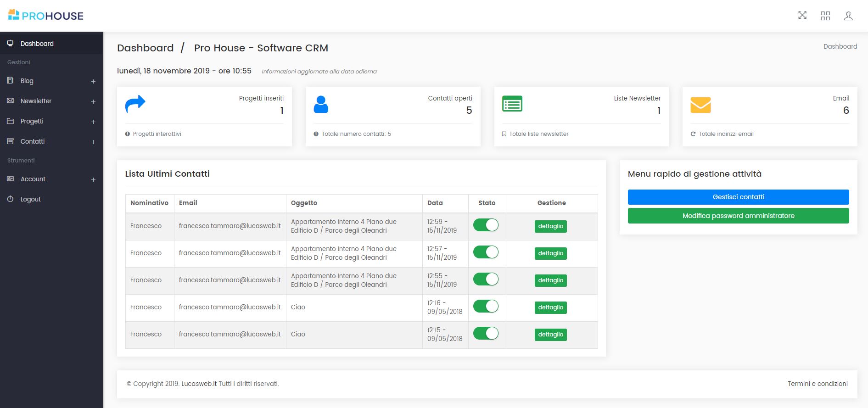
Task: Click the Newsletter envelope icon in sidebar
Action: tap(10, 101)
